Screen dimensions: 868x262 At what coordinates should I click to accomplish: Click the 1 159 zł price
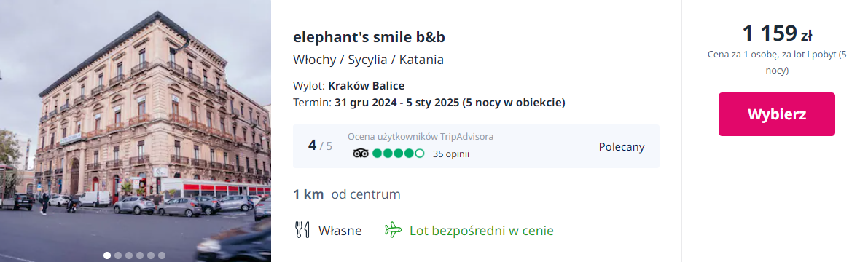[x=777, y=33]
